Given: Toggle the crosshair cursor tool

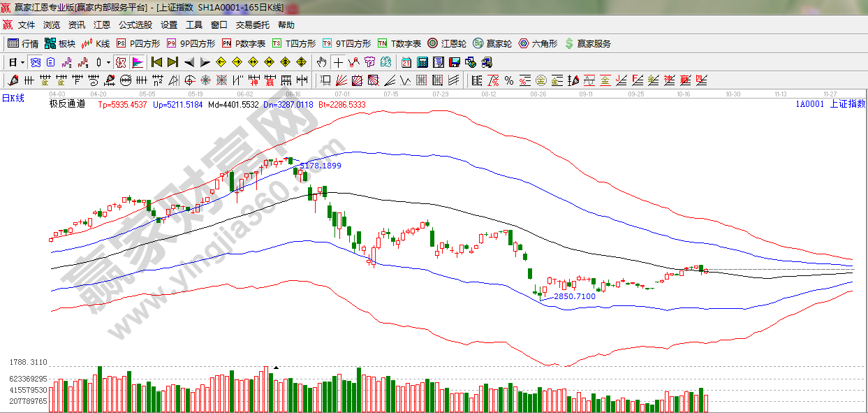Looking at the screenshot, I should [x=338, y=62].
